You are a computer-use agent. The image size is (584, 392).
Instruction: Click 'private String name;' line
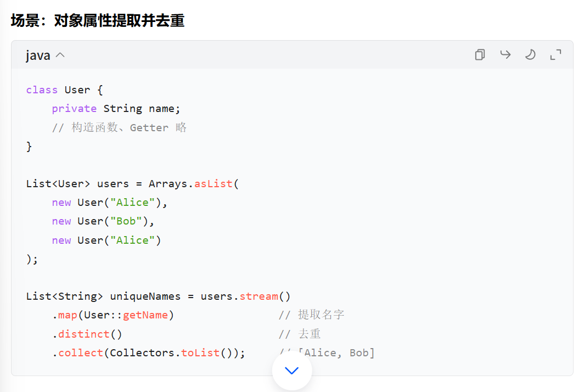116,109
